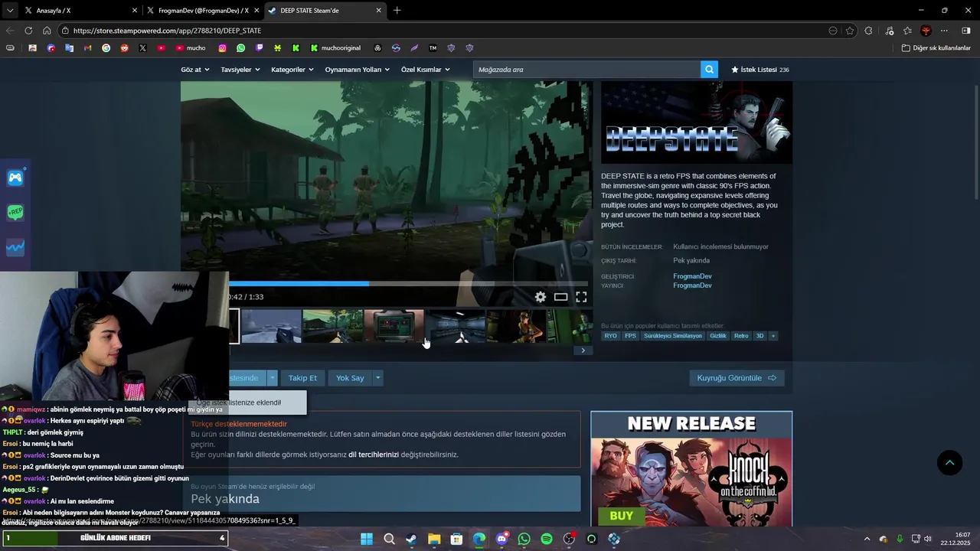The image size is (980, 551).
Task: Open the Google bookmark icon
Action: 106,47
